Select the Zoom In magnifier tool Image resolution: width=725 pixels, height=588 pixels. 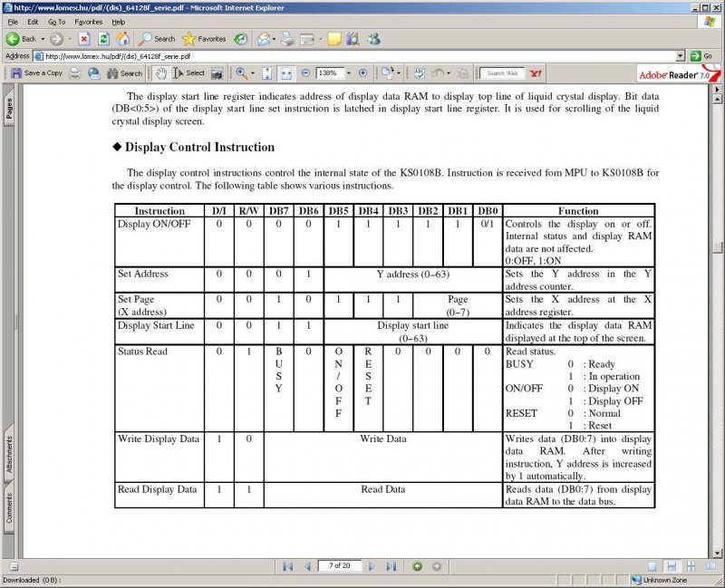[x=241, y=73]
